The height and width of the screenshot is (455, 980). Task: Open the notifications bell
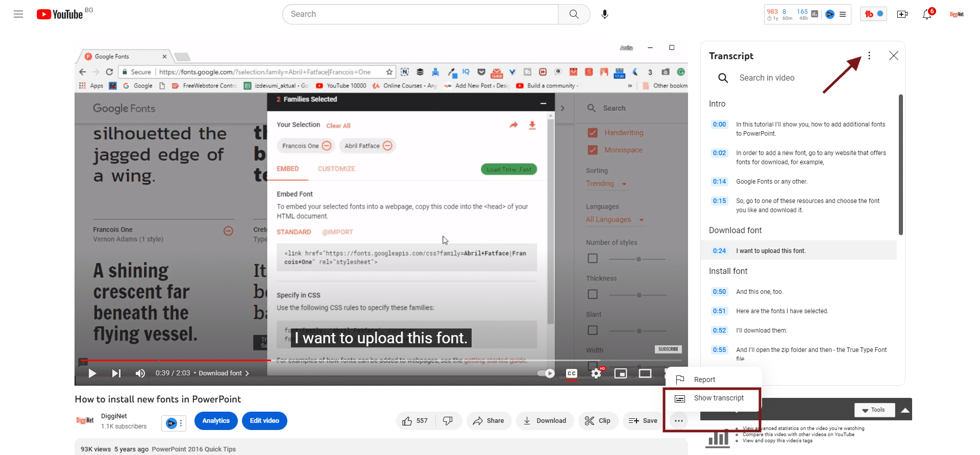coord(927,14)
